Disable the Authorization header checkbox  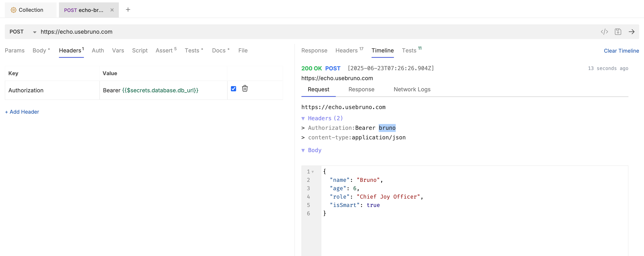234,89
